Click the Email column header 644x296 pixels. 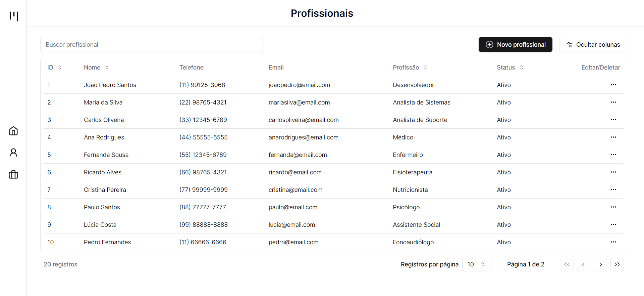(276, 68)
